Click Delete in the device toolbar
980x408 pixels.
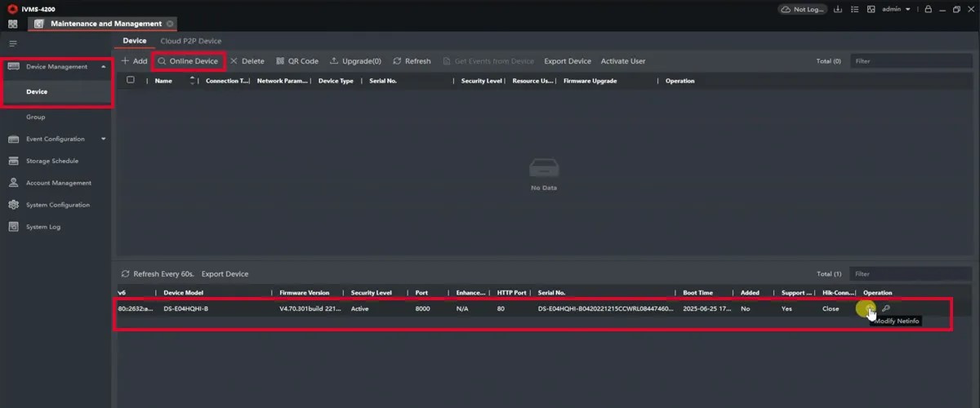coord(247,61)
